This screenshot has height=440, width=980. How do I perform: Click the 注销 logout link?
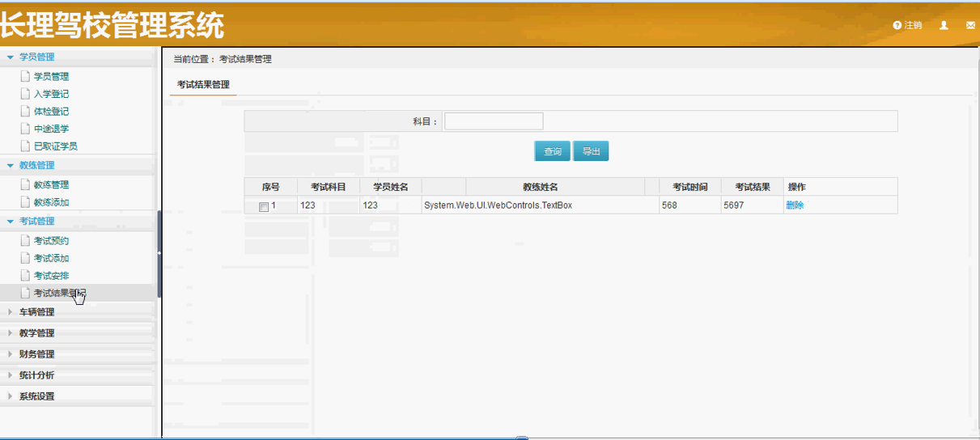908,25
